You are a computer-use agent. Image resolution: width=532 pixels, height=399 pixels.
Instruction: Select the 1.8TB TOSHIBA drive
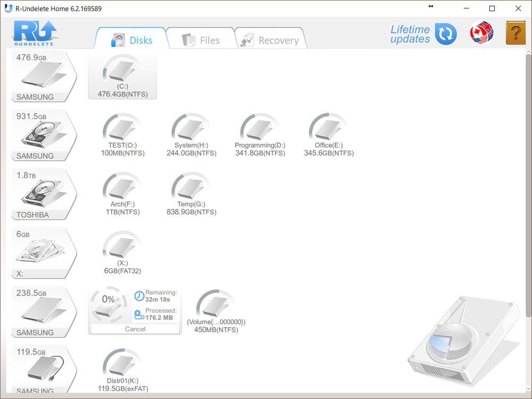(x=44, y=194)
